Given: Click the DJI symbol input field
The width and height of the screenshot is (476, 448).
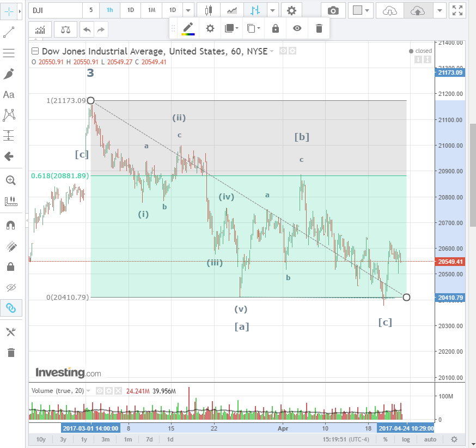Looking at the screenshot, I should [x=56, y=10].
